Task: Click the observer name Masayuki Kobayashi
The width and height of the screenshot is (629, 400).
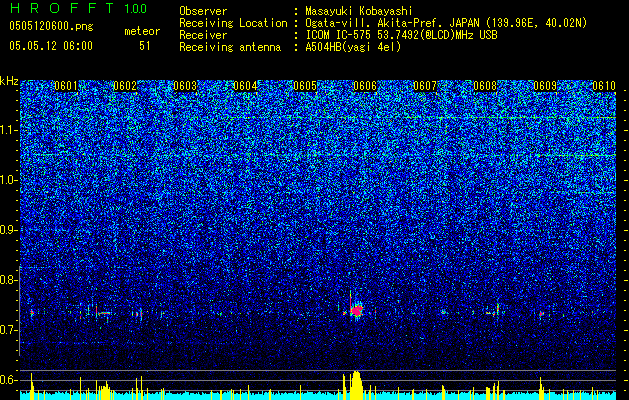Action: pyautogui.click(x=359, y=11)
